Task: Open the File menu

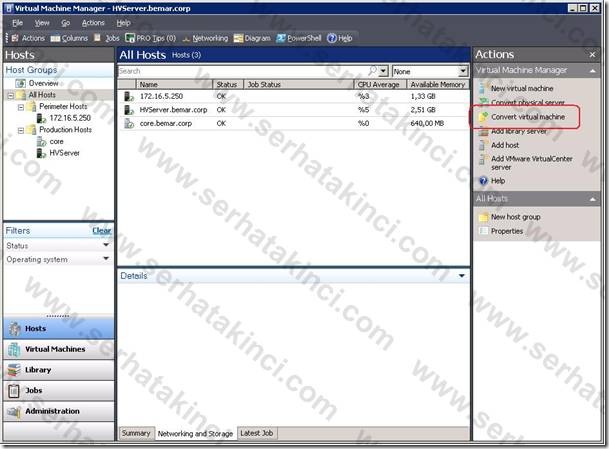Action: tap(17, 23)
